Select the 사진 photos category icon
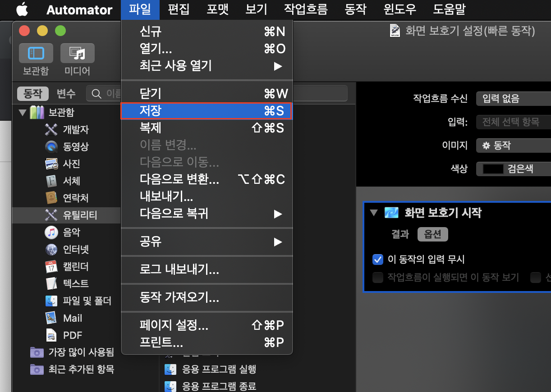551x392 pixels. point(51,164)
